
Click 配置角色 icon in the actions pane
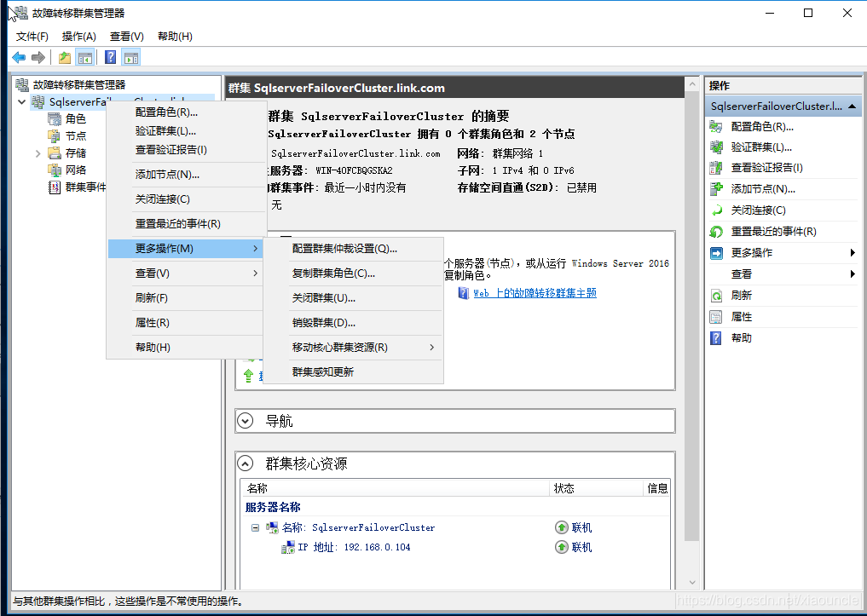click(717, 126)
